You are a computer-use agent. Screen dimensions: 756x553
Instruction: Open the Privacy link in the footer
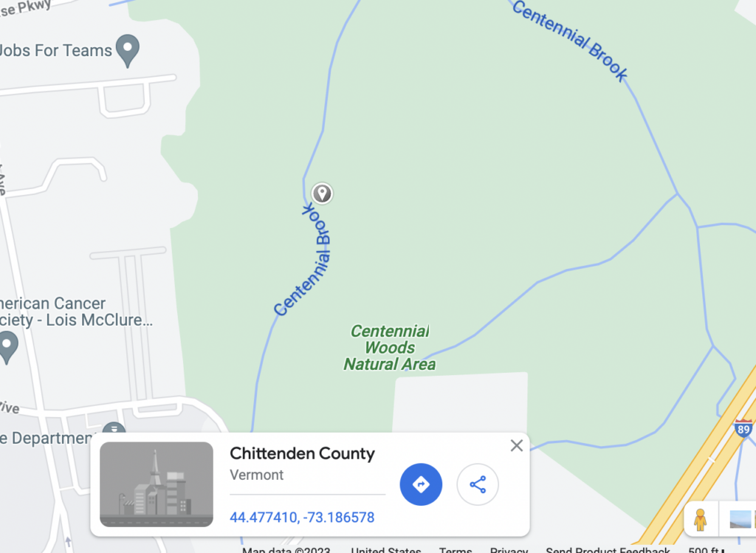(x=509, y=549)
